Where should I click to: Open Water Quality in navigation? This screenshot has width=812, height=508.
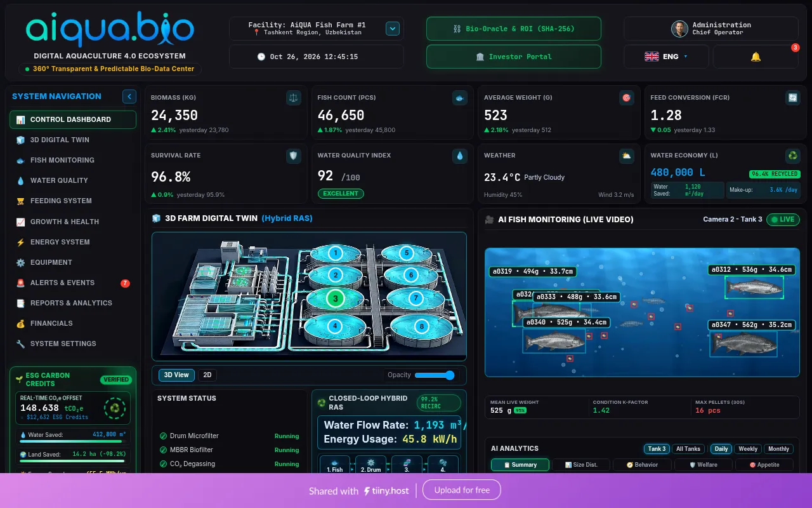[x=73, y=180]
